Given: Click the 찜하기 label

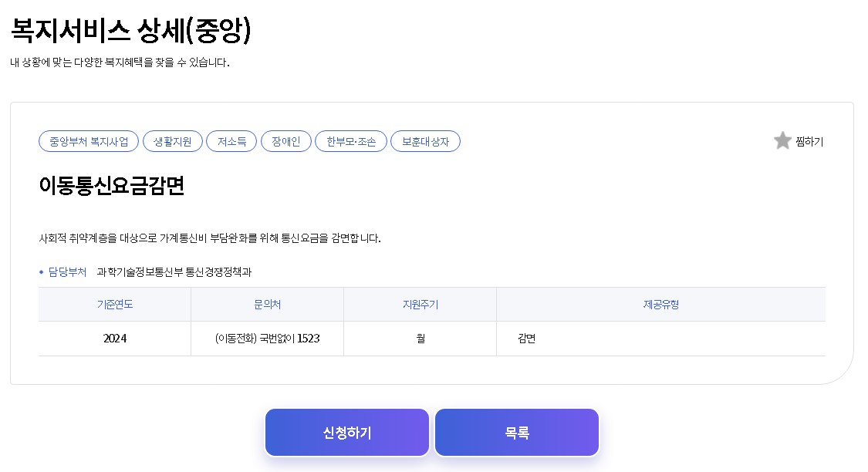Looking at the screenshot, I should [808, 142].
